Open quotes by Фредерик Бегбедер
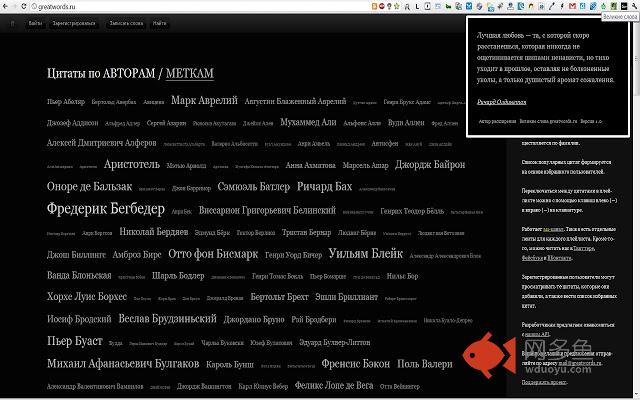Viewport: 640px width, 400px height. coord(106,209)
